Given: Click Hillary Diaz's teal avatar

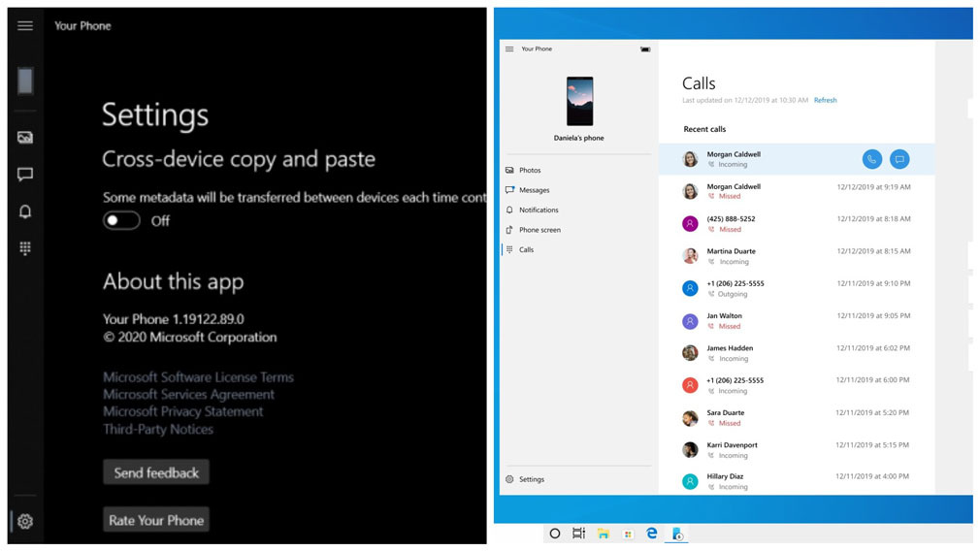Looking at the screenshot, I should tap(690, 481).
